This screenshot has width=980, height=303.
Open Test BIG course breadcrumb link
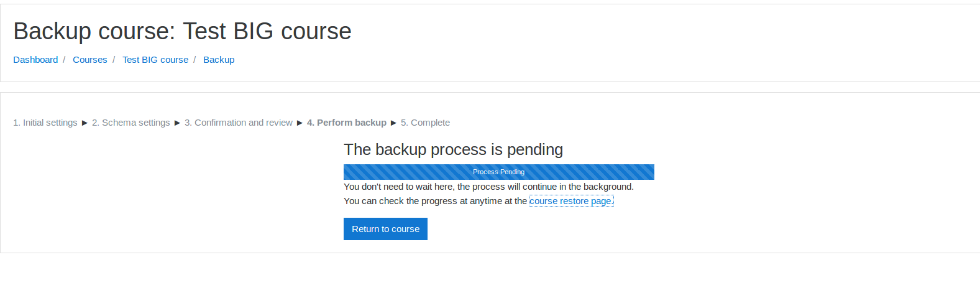pos(155,60)
